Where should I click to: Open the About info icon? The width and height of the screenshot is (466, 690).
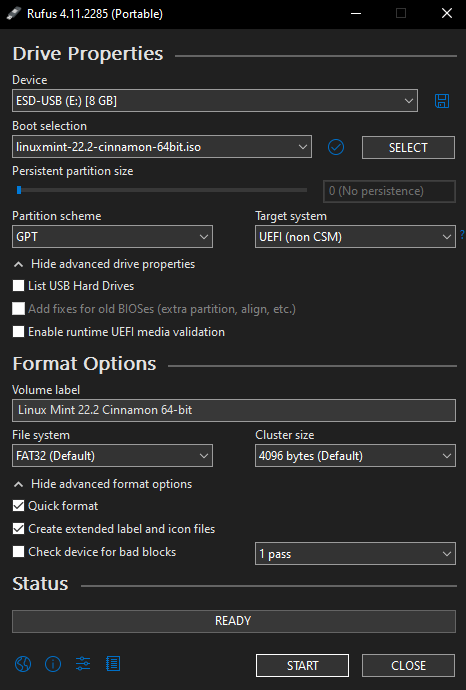click(53, 664)
